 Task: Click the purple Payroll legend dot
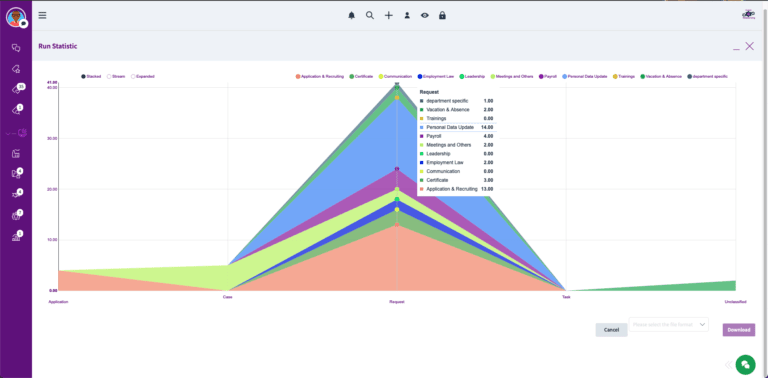point(541,76)
